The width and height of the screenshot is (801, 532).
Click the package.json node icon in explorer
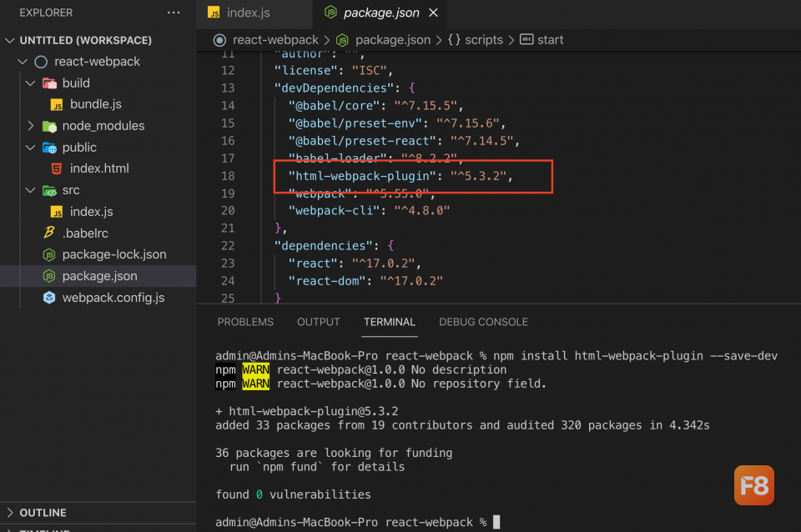point(49,276)
